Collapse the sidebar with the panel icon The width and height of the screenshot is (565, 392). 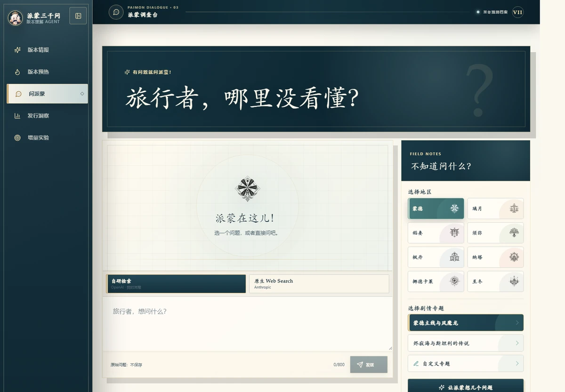[x=78, y=16]
